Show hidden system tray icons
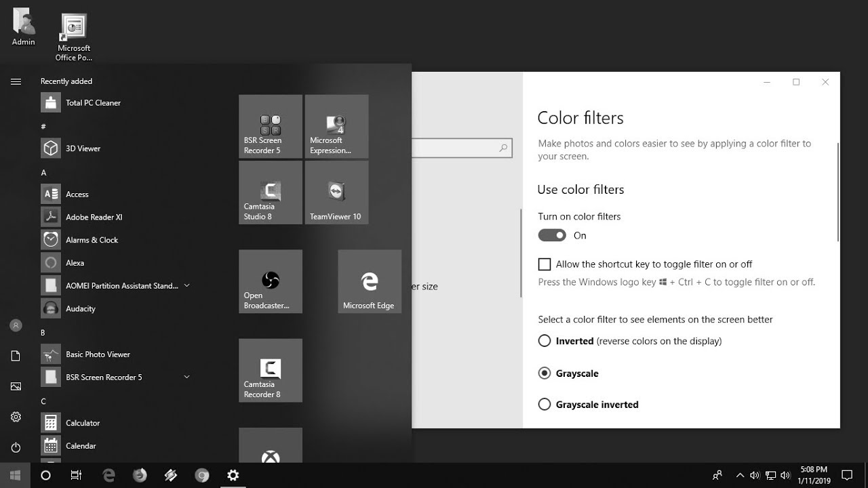868x488 pixels. click(740, 475)
